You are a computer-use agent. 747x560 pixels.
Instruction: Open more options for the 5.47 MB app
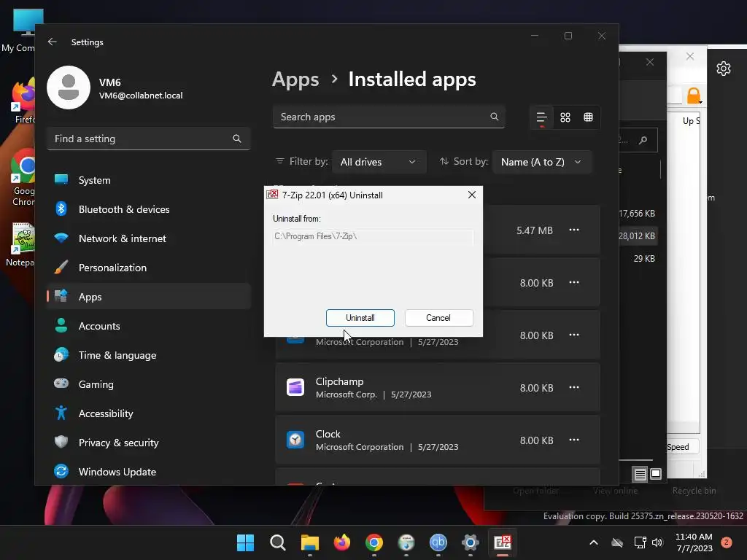click(x=574, y=230)
